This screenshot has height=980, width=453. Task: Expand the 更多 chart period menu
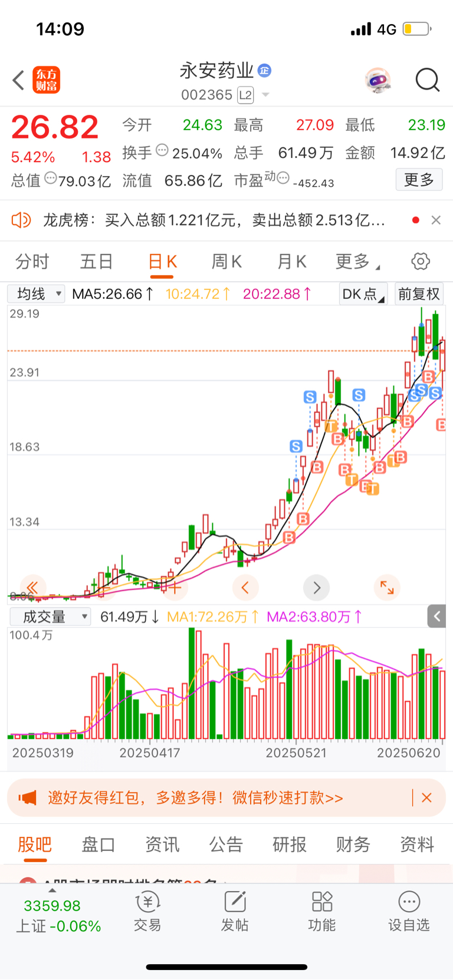[357, 261]
